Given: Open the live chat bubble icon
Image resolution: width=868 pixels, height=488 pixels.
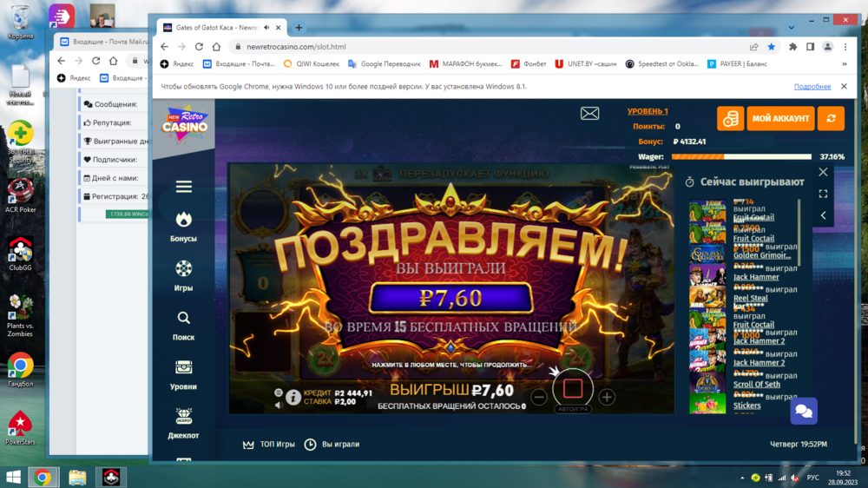Looking at the screenshot, I should pyautogui.click(x=804, y=411).
